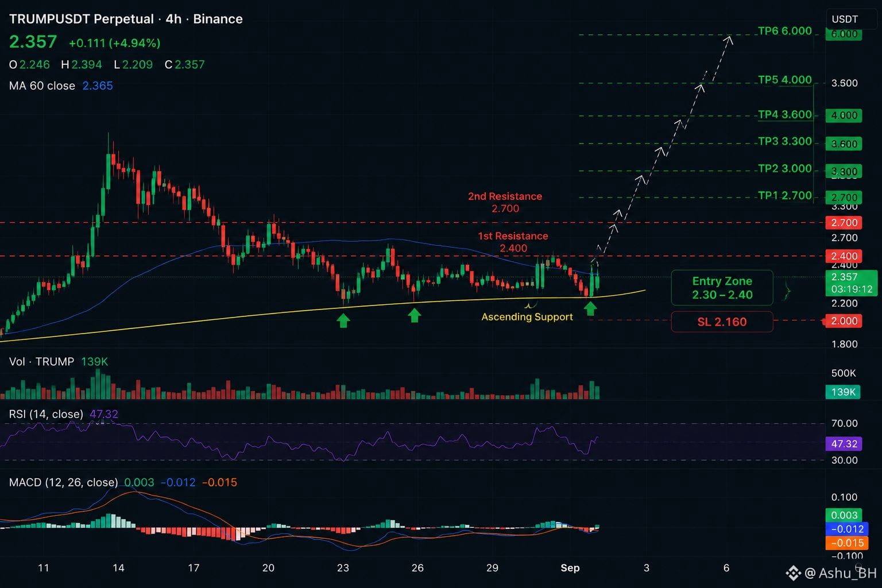Click the 23 date on time axis
The height and width of the screenshot is (588, 882).
(343, 568)
